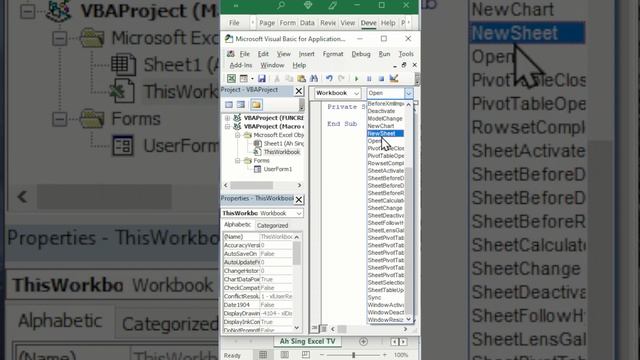This screenshot has width=640, height=360.
Task: Run the macro with the green play icon
Action: coord(356,78)
